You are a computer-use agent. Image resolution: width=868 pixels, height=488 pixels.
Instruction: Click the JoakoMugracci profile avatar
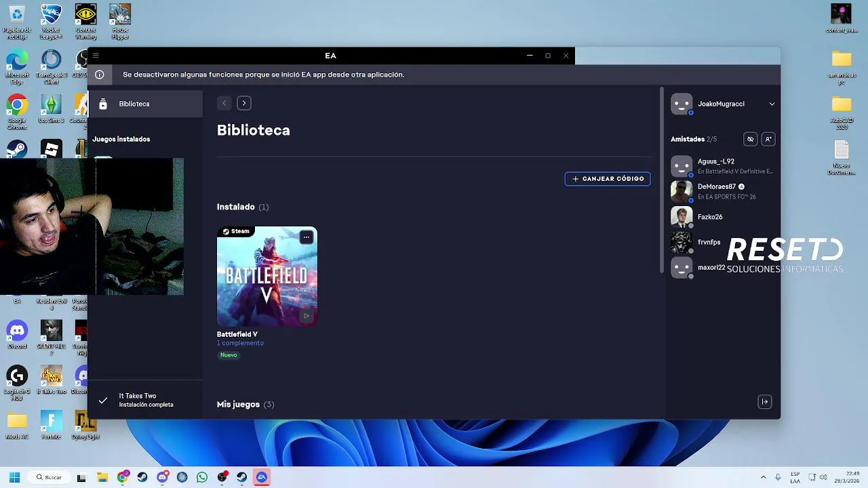pyautogui.click(x=682, y=104)
